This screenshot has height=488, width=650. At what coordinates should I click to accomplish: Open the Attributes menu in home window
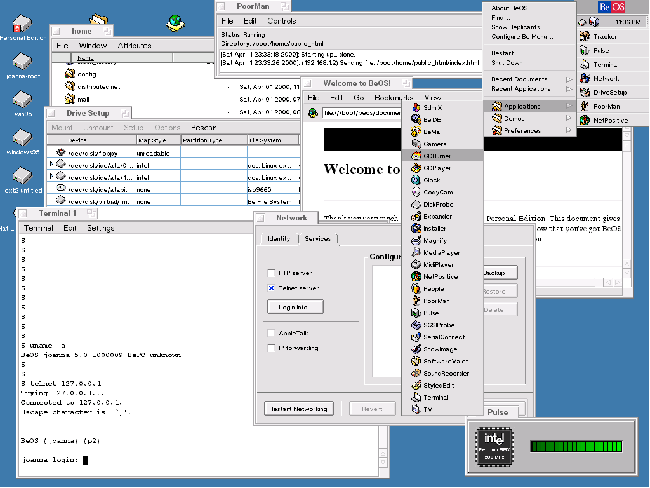pos(134,45)
